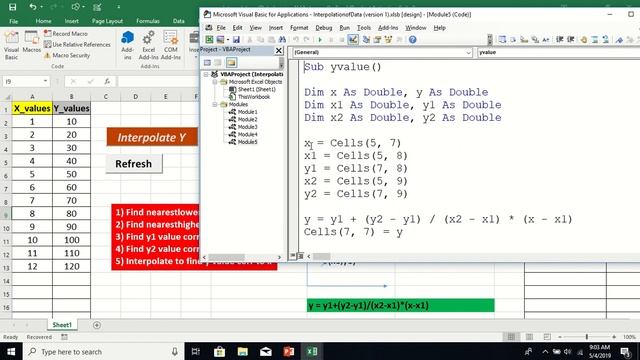Click the Refresh button on sheet
The image size is (640, 360).
tap(133, 164)
